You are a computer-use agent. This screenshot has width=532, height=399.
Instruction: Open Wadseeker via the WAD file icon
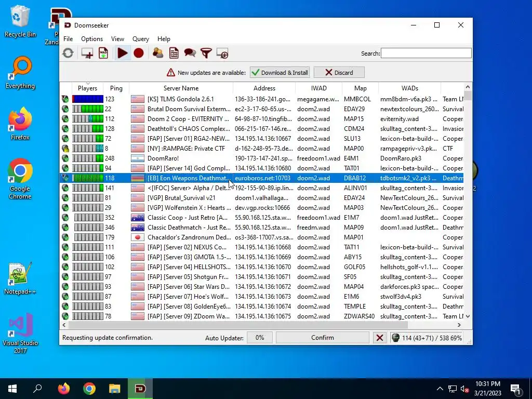coord(103,54)
